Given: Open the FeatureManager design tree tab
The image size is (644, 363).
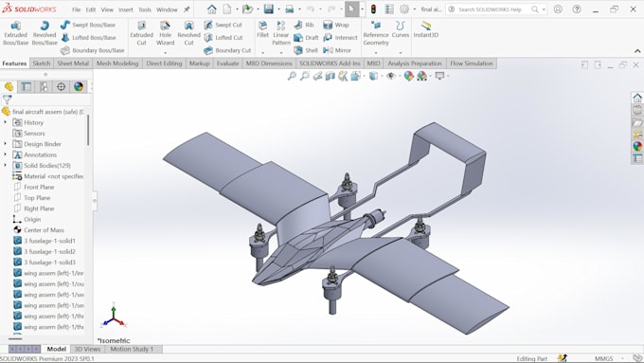Looking at the screenshot, I should tap(9, 86).
